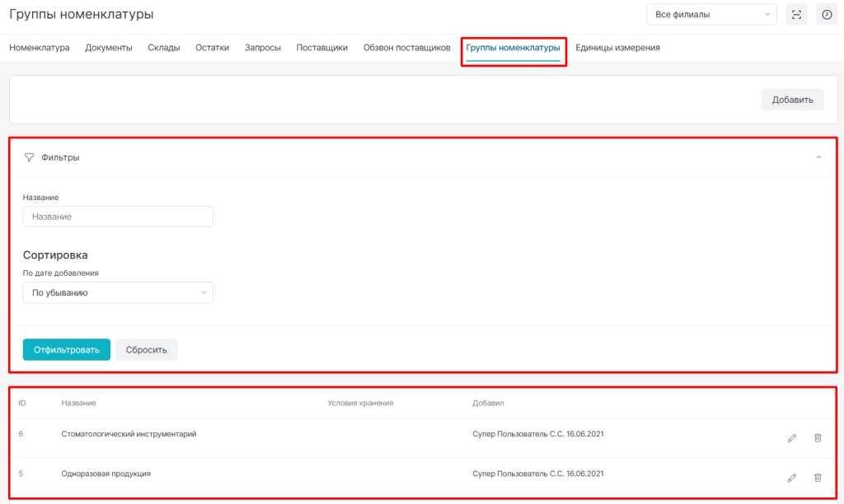
Task: Click the funnel icon beside Фильтры
Action: 29,157
